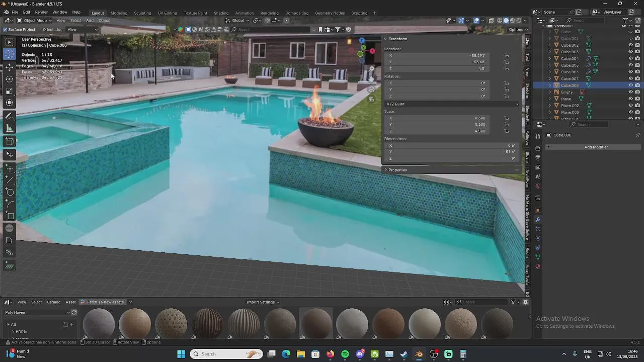Click the Windows Start button
Image resolution: width=644 pixels, height=362 pixels.
tap(181, 354)
